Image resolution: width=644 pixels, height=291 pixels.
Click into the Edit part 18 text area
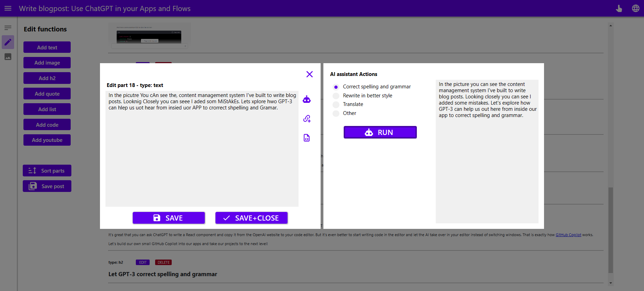pyautogui.click(x=202, y=149)
